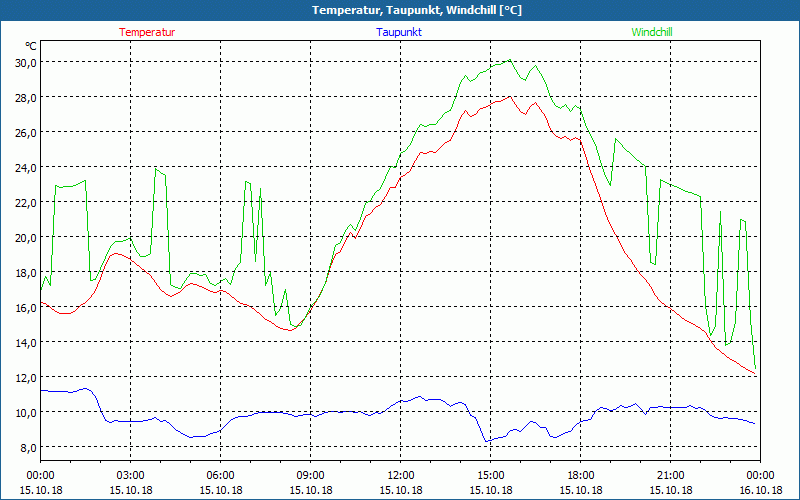Select the 8,0 y-axis label
800x500 pixels.
(x=26, y=447)
